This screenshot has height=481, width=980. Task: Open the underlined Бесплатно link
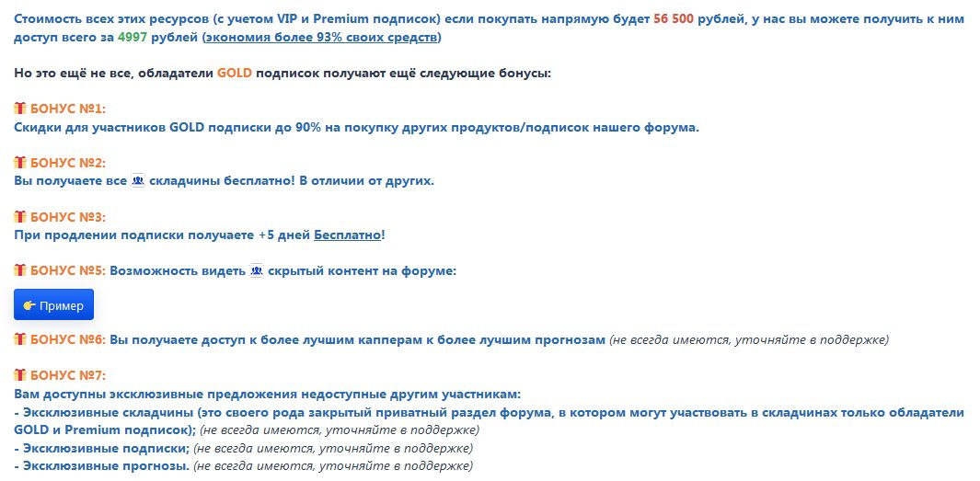(348, 235)
